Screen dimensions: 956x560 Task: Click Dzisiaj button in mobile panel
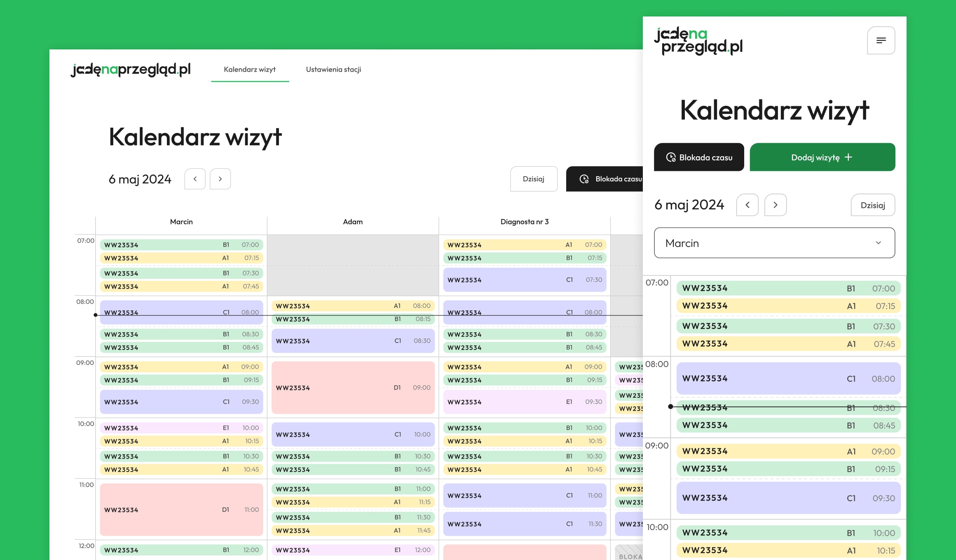click(x=873, y=205)
